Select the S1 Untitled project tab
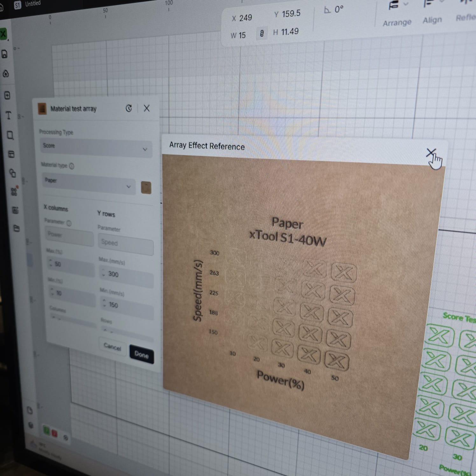Screen dimensions: 476x476 pos(27,4)
